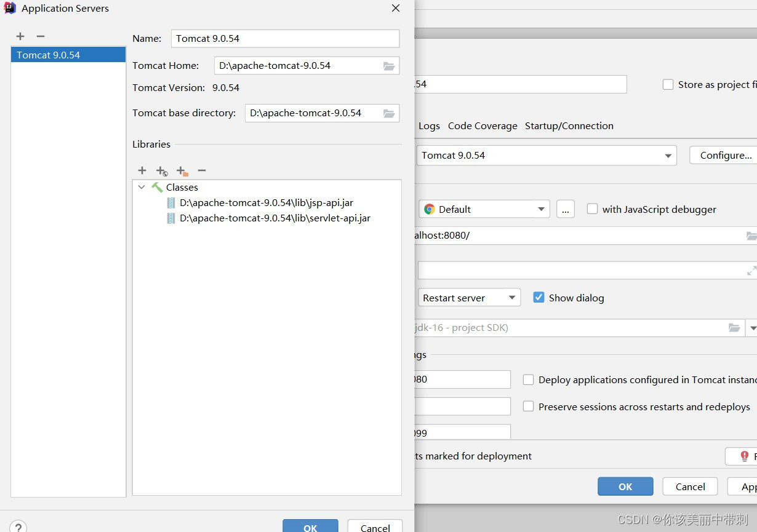Viewport: 757px width, 532px height.
Task: Click the add application server plus icon
Action: pyautogui.click(x=20, y=36)
